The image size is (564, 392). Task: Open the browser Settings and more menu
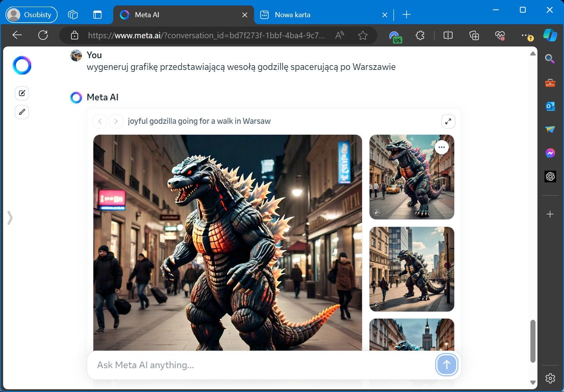527,36
